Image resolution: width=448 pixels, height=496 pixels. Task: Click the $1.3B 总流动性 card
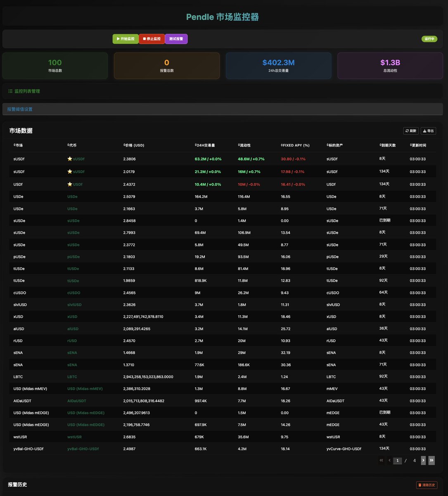pyautogui.click(x=390, y=66)
